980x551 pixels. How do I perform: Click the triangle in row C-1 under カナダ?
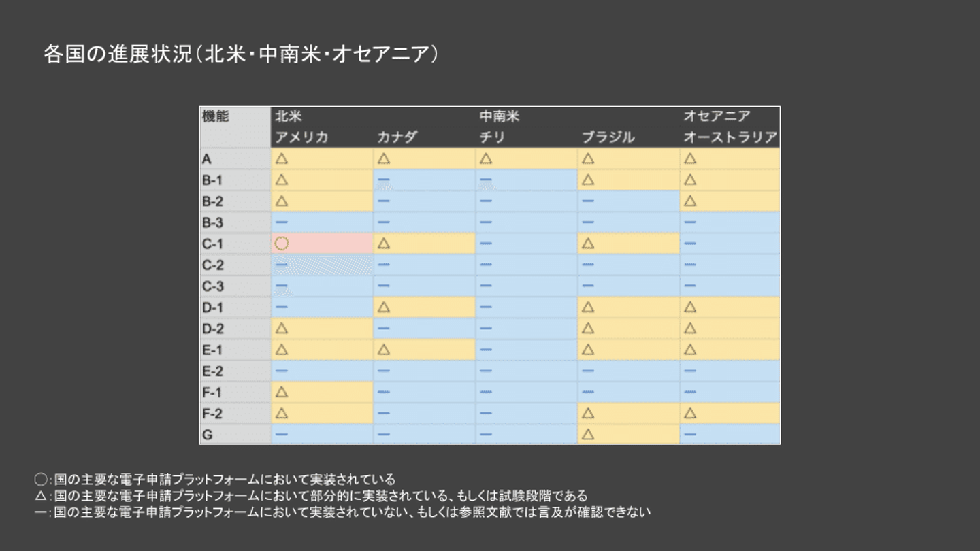tap(384, 244)
